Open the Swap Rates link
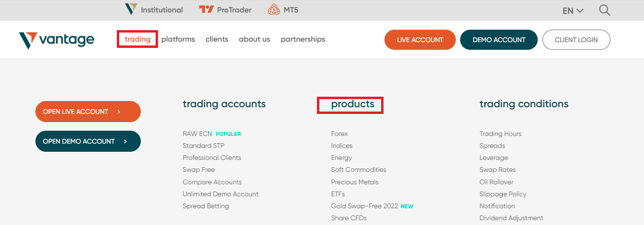This screenshot has width=644, height=225. [497, 169]
